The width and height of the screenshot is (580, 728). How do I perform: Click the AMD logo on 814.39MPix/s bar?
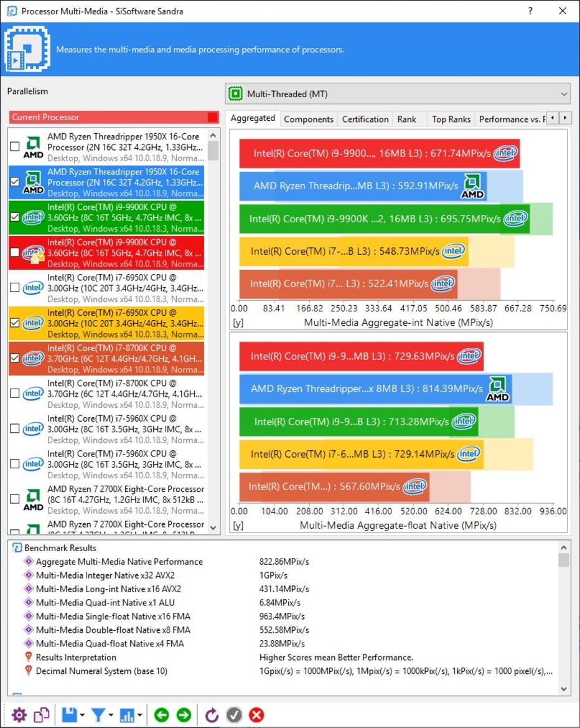point(498,389)
